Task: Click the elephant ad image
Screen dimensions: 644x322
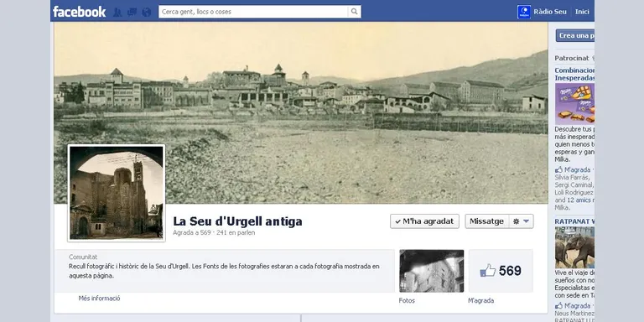Action: point(574,247)
